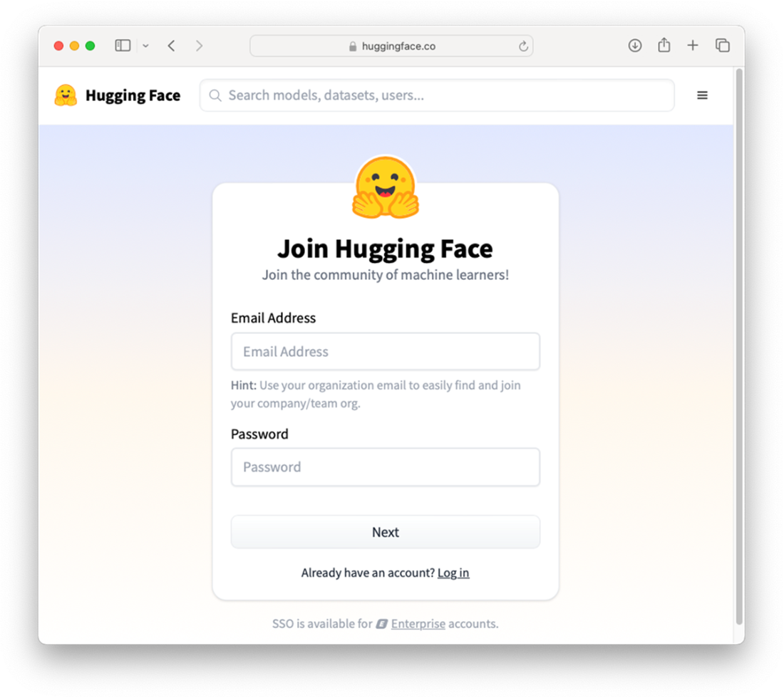Screen dimensions: 784x698
Task: Focus the Password input field
Action: (385, 467)
